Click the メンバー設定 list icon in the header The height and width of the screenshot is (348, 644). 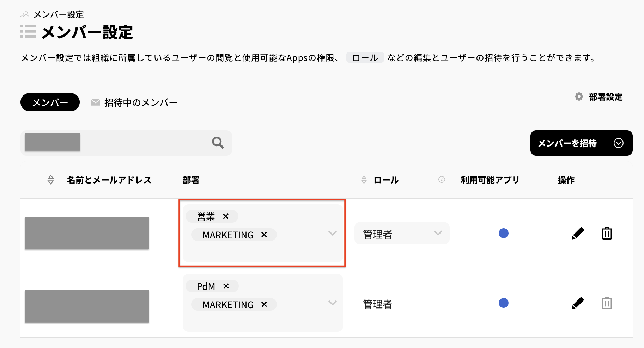point(28,31)
